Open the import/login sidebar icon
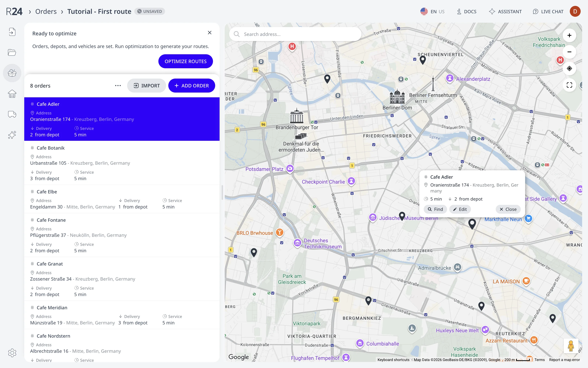Screen dimensions: 588x368 [12, 32]
